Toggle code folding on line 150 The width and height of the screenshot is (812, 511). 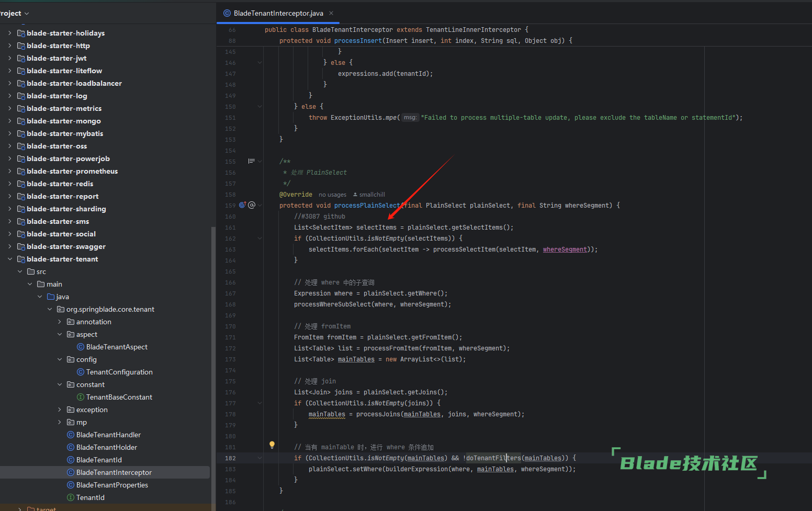260,107
